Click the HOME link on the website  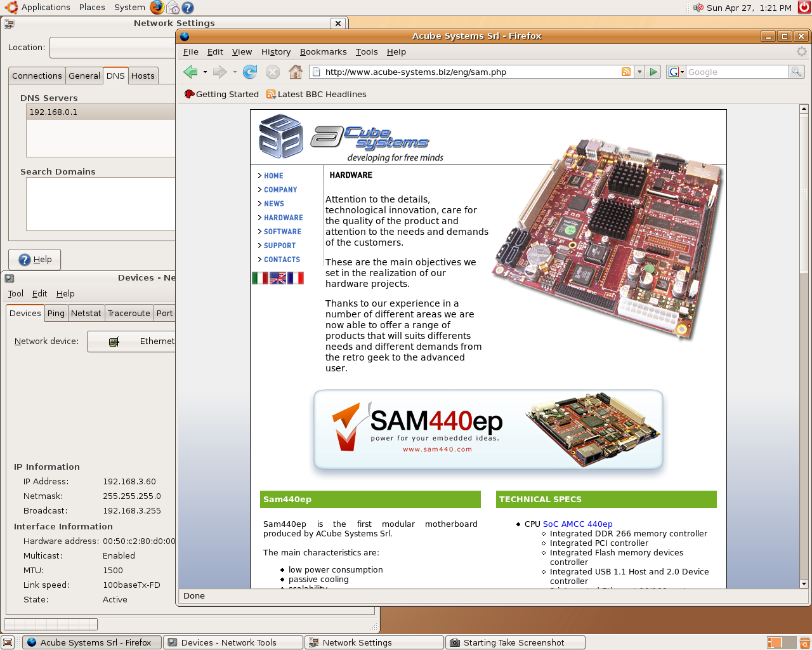click(x=273, y=176)
